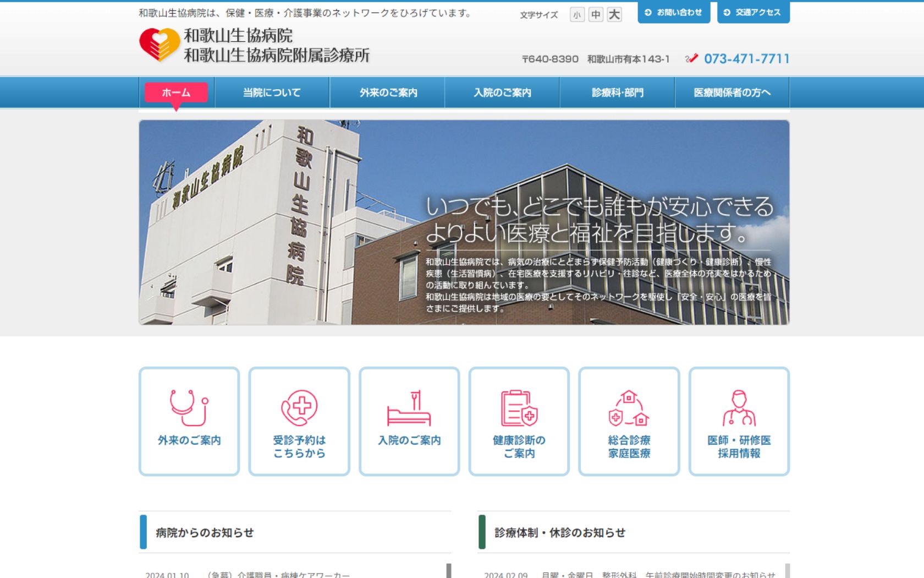924x578 pixels.
Task: Set text size to small (小)
Action: coord(577,15)
